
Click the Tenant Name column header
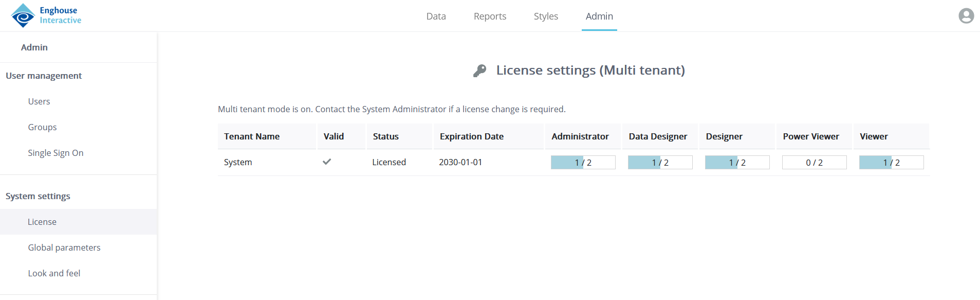coord(252,136)
